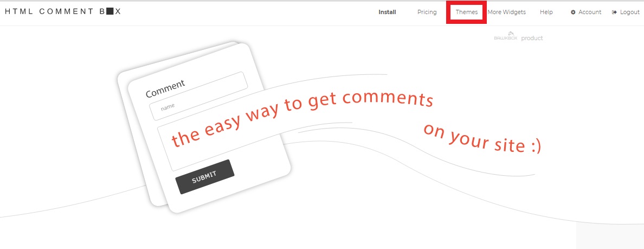Click the gray box in the bottom-right corner
644x249 pixels.
tap(610, 237)
